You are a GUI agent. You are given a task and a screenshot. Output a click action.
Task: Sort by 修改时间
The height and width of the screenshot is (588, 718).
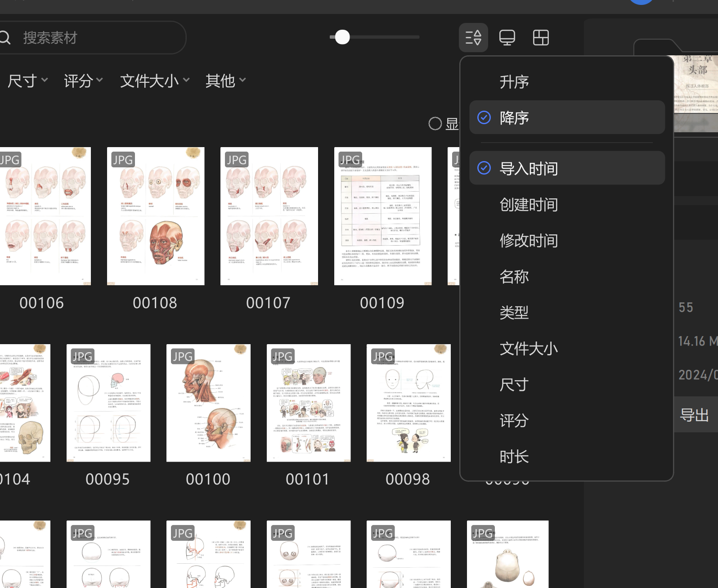click(567, 241)
